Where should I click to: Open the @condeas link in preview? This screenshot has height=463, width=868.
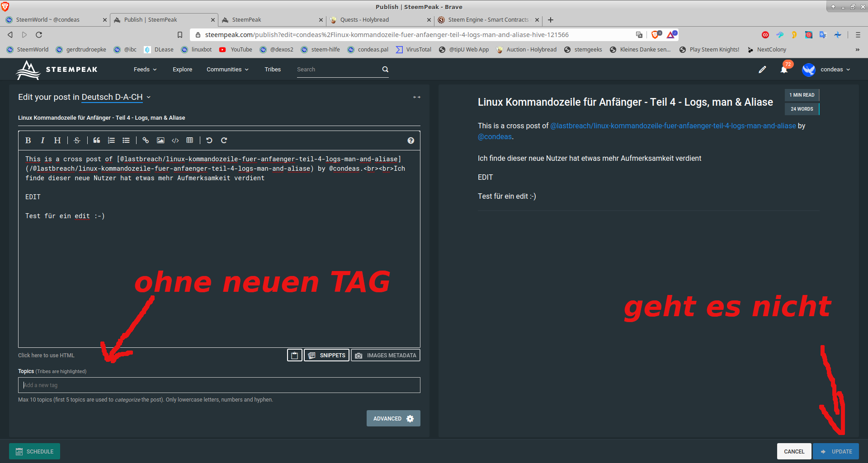point(495,137)
